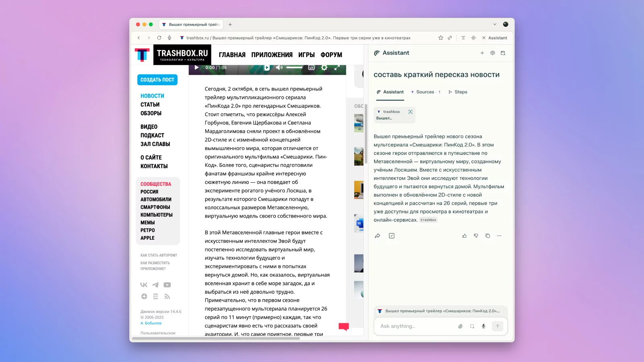Dislike the response with thumbs down

point(476,236)
